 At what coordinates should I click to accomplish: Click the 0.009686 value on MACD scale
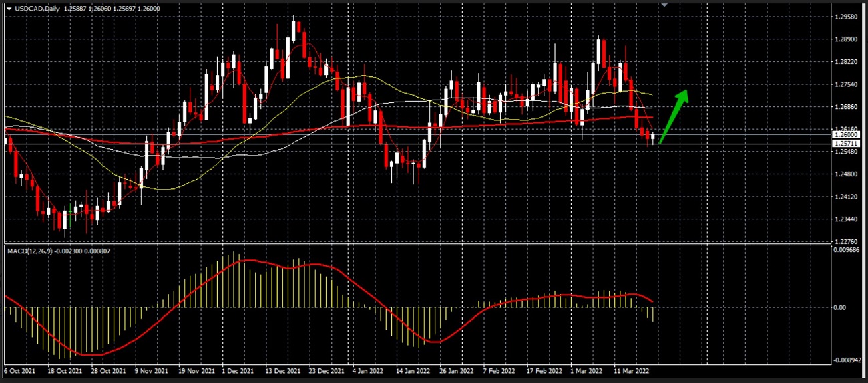847,250
